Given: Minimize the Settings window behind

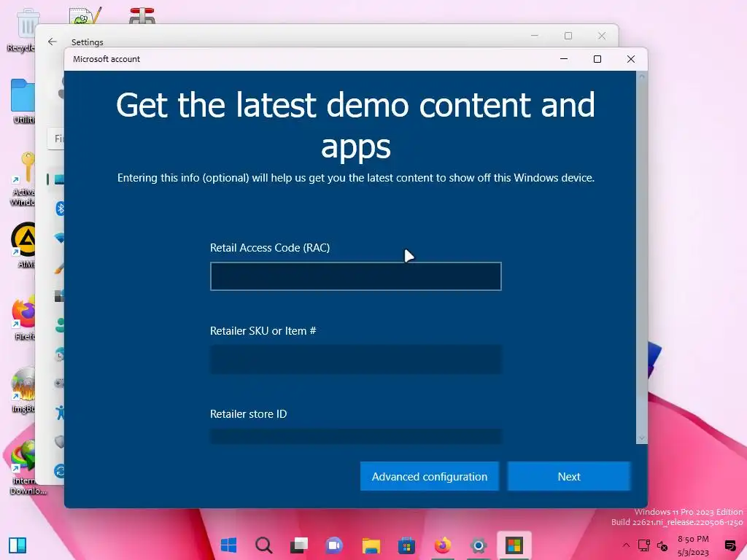Looking at the screenshot, I should tap(535, 36).
